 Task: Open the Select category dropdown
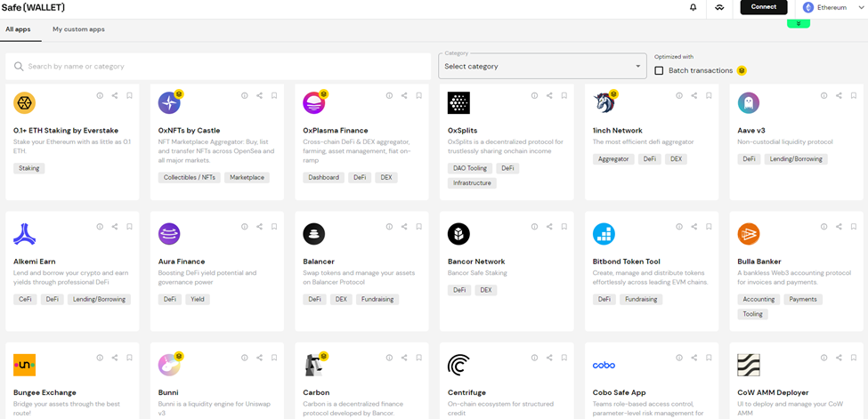542,67
